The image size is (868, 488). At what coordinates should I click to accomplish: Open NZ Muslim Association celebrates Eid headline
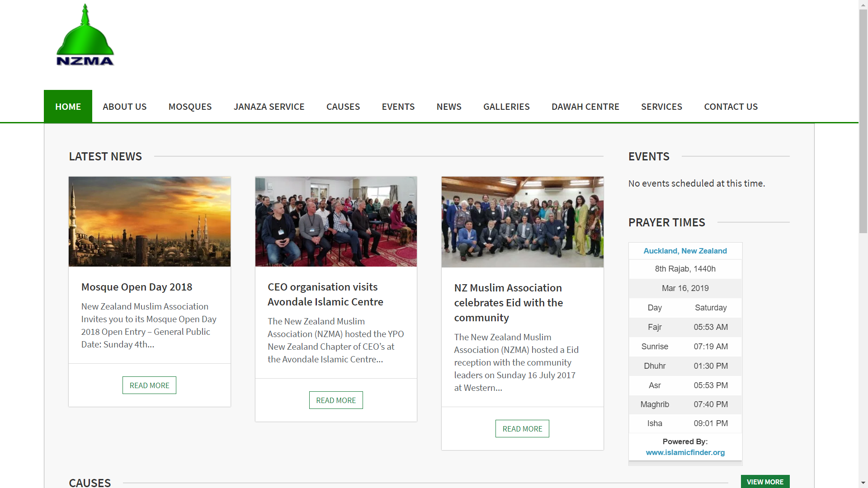pyautogui.click(x=509, y=303)
